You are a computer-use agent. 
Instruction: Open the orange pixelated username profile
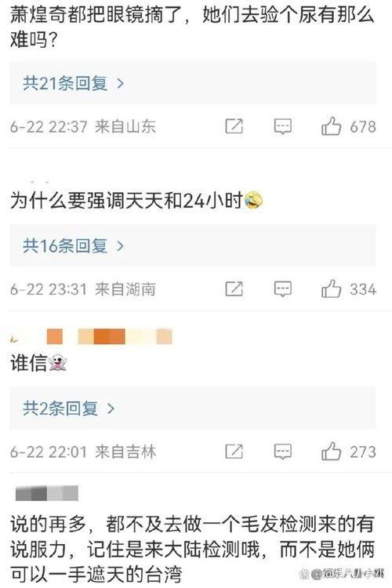coord(92,336)
